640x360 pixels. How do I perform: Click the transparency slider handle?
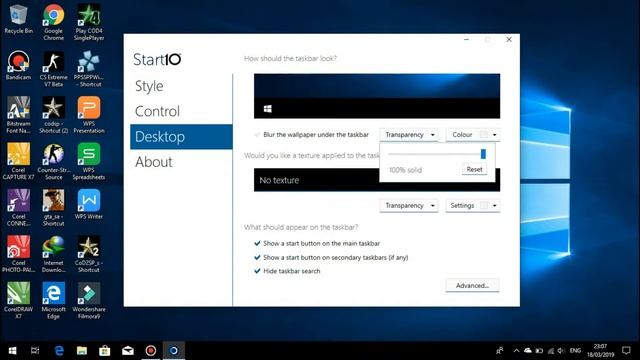tap(483, 154)
